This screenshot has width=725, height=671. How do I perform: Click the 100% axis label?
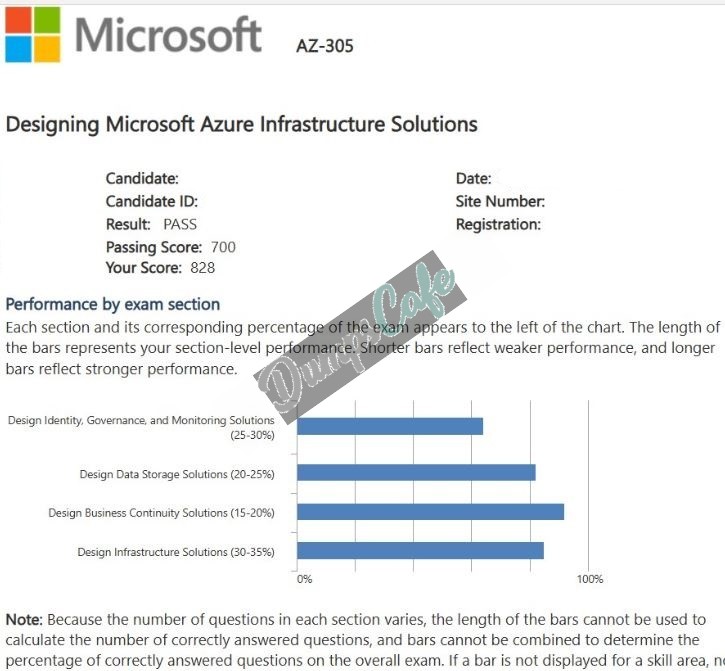tap(590, 579)
